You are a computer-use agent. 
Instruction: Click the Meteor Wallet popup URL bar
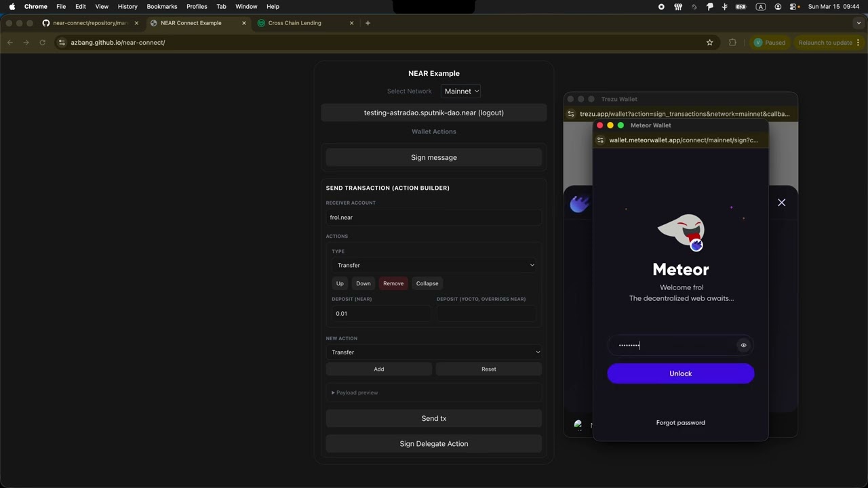click(684, 140)
